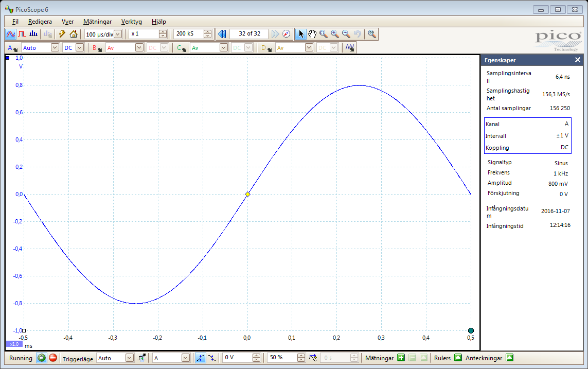This screenshot has height=369, width=588.
Task: Click the pre-trigger percentage spinner arrows
Action: (301, 358)
